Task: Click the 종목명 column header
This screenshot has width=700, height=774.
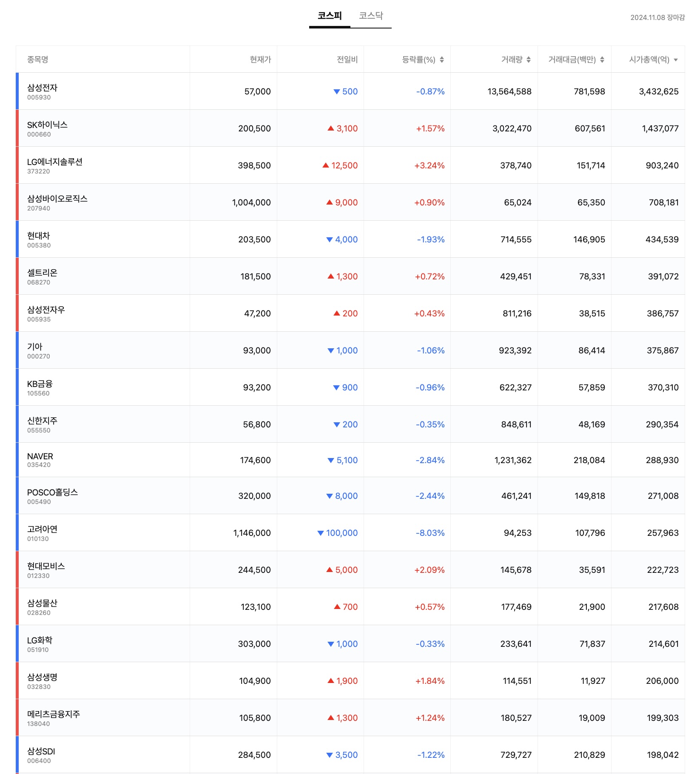Action: point(38,60)
